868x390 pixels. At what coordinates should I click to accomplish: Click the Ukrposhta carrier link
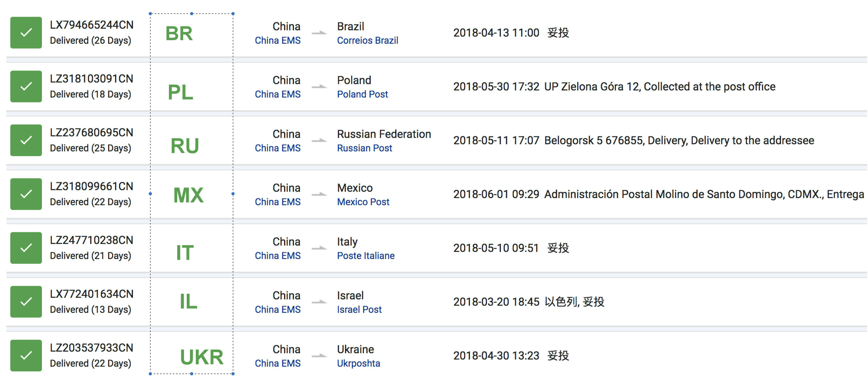pos(358,363)
